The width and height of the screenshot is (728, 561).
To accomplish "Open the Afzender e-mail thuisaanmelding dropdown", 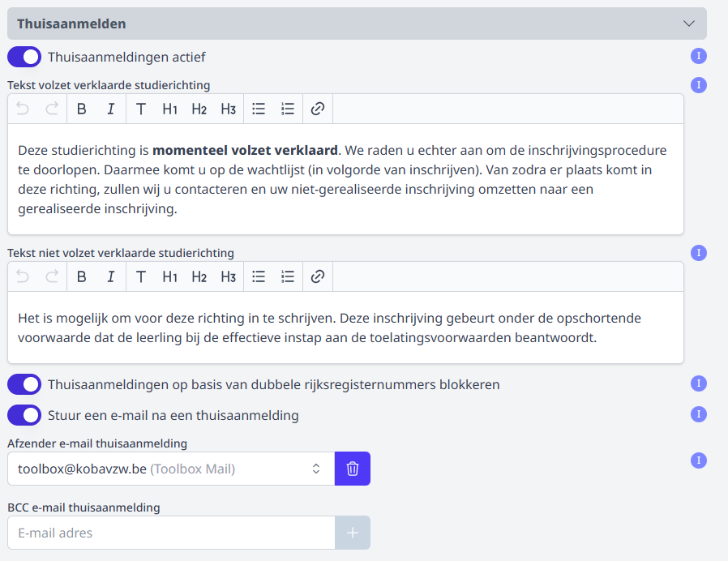I will (170, 469).
